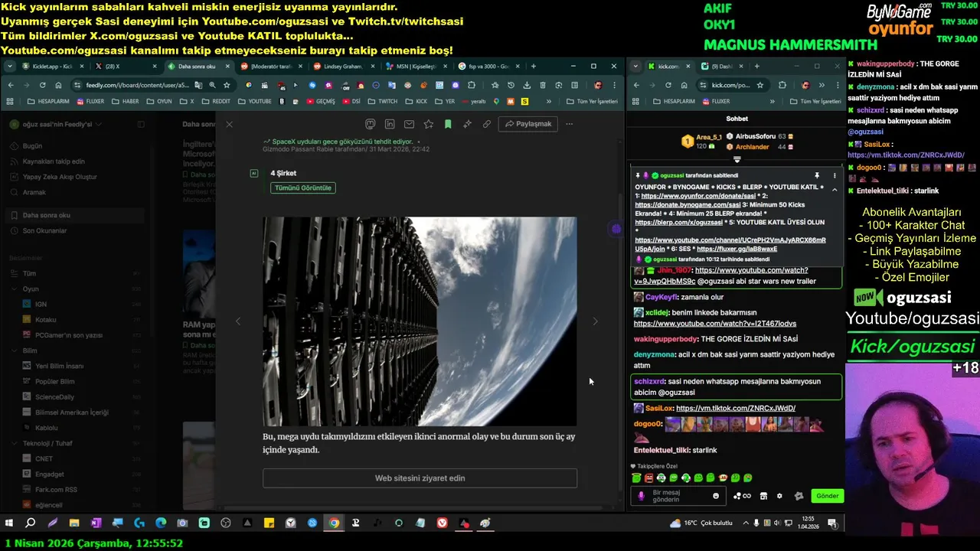
Task: Open TWITCH bookmark folder
Action: coord(382,101)
